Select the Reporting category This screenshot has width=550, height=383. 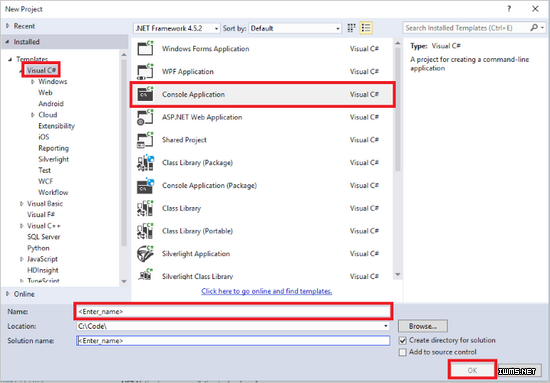[x=53, y=148]
